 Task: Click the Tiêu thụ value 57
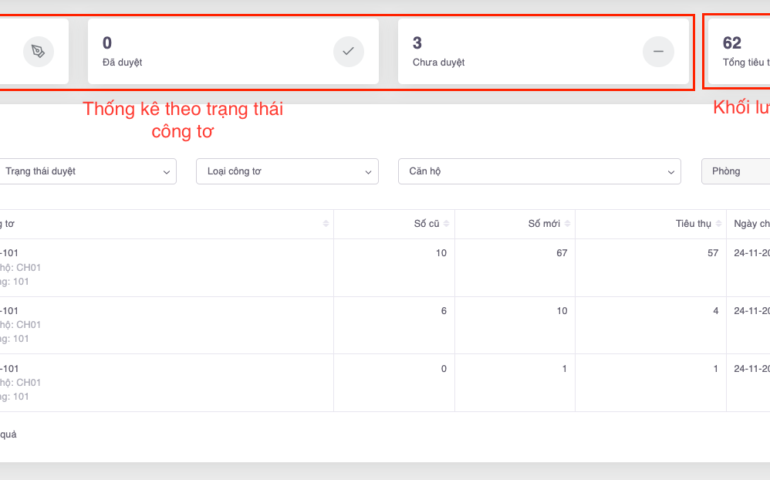[x=712, y=253]
